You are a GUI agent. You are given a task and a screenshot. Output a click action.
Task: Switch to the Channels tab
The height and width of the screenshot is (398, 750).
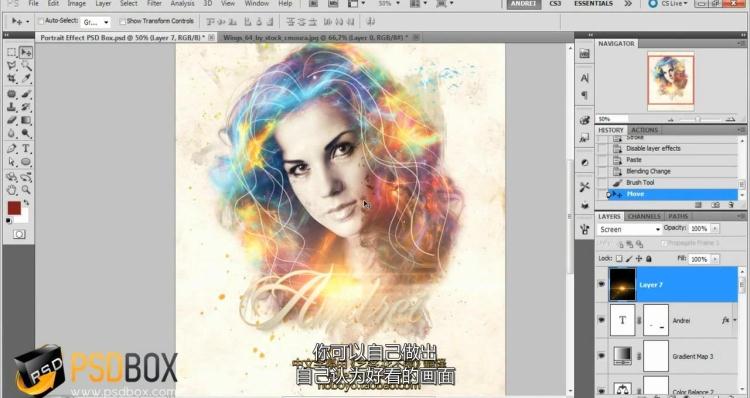click(644, 216)
